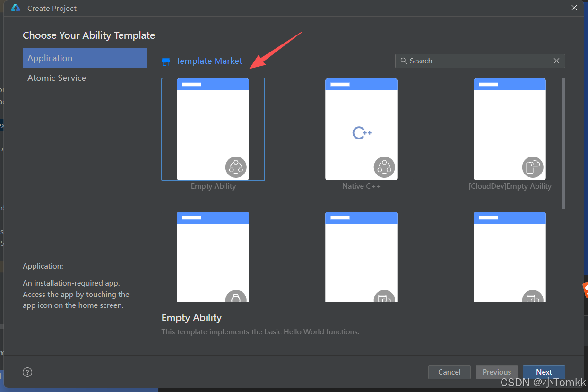
Task: Click the Template Market store icon
Action: tap(166, 61)
